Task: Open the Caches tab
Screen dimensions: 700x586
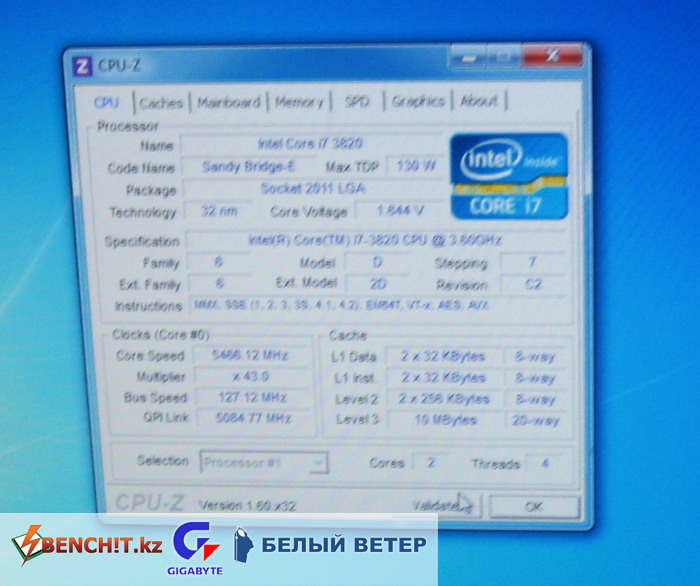Action: pos(161,103)
